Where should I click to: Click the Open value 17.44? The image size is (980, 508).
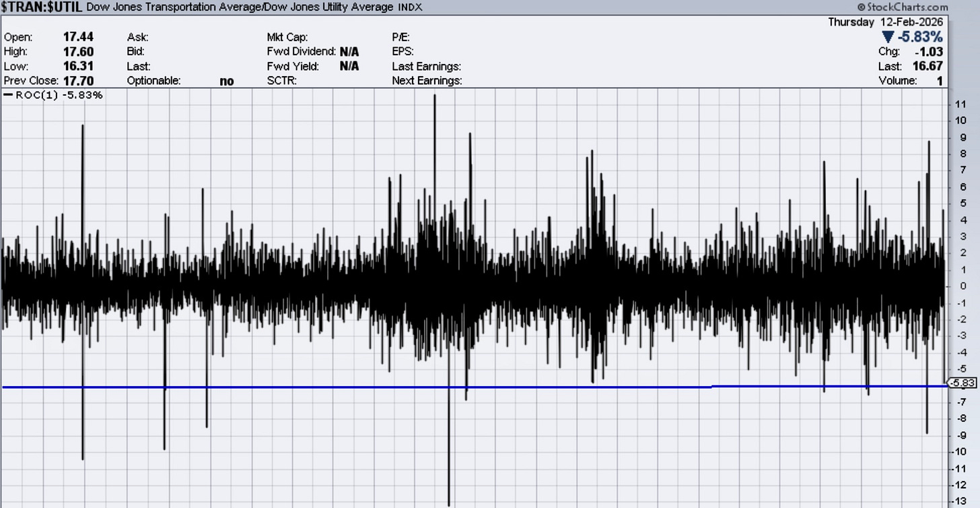click(x=78, y=38)
